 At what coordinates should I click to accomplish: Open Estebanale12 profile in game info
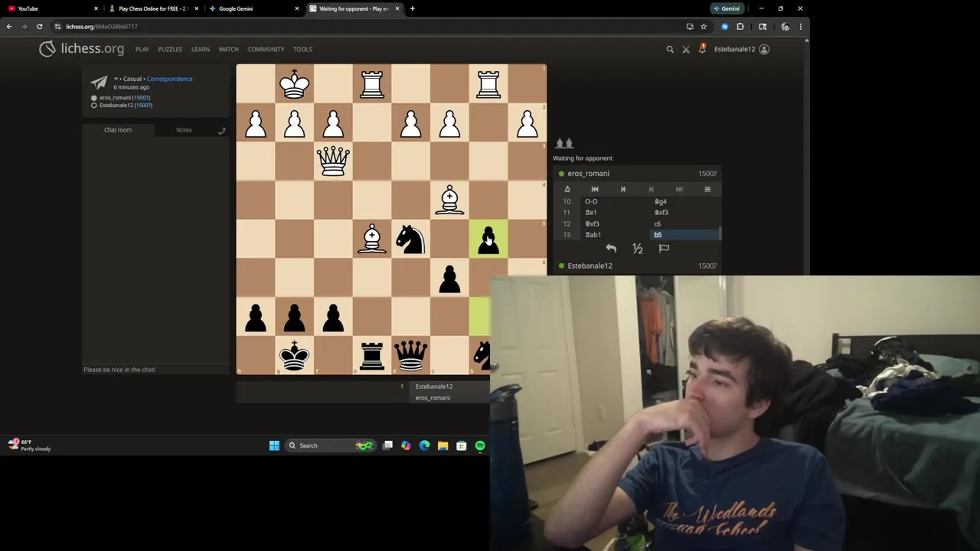pos(126,106)
